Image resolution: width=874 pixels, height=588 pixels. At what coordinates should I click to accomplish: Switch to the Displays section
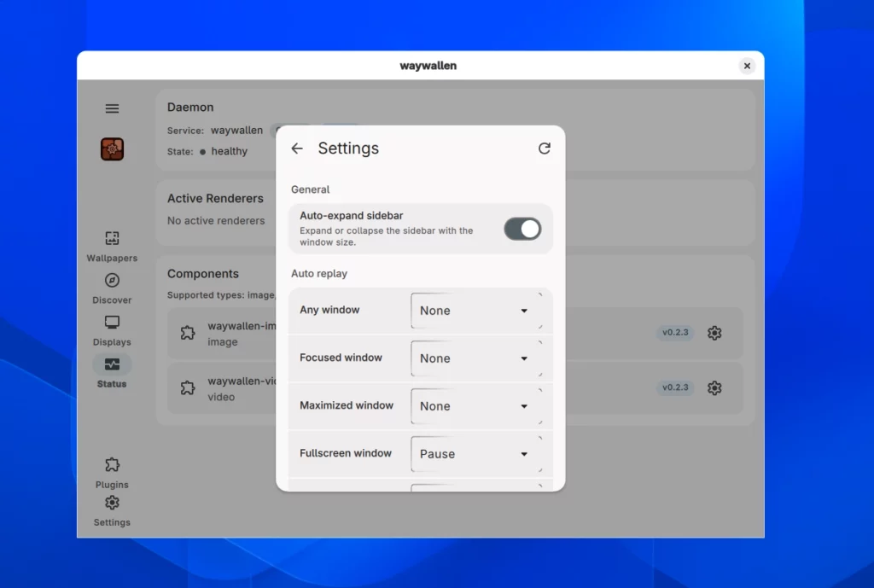pos(112,331)
